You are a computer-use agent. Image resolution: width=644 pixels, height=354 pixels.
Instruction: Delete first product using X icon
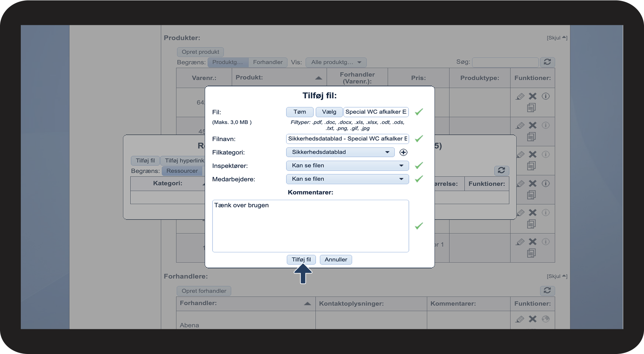(532, 96)
